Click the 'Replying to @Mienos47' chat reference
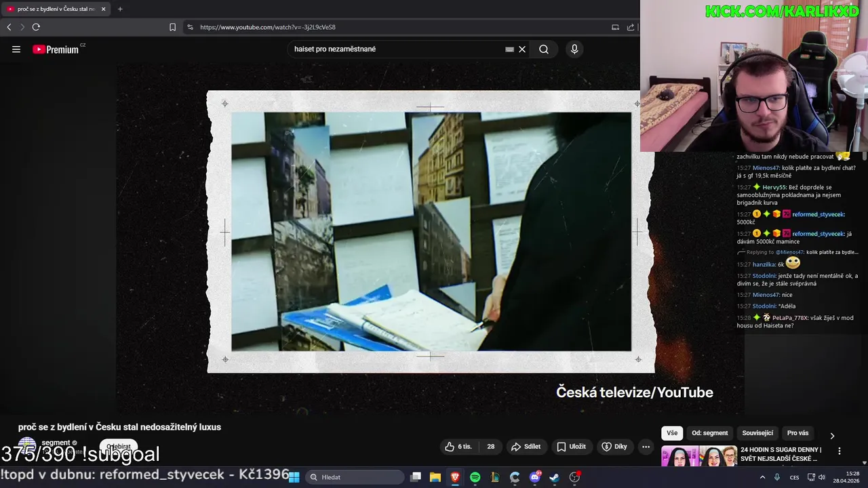The height and width of the screenshot is (488, 868). (797, 252)
